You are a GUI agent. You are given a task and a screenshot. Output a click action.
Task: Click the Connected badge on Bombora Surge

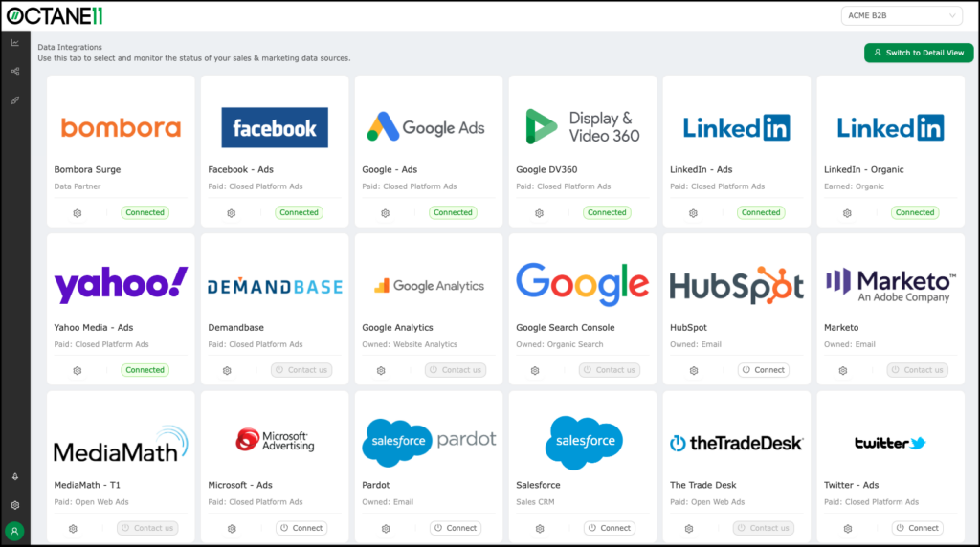(x=145, y=212)
